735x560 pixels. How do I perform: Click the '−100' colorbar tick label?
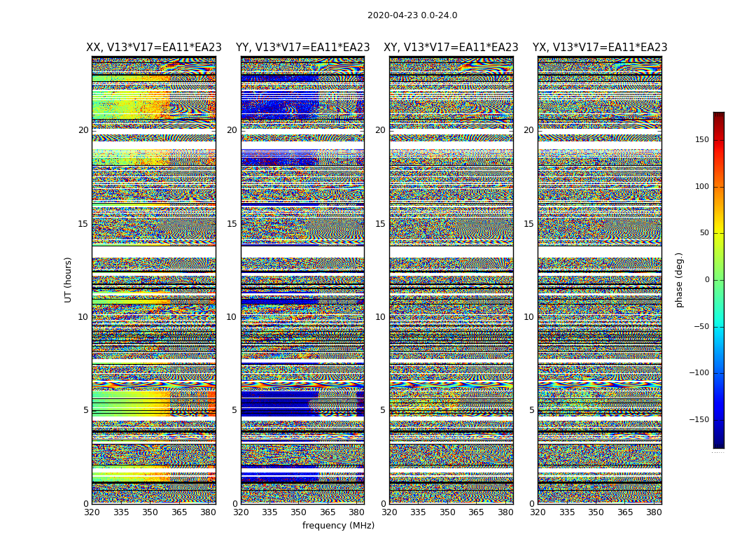click(699, 373)
